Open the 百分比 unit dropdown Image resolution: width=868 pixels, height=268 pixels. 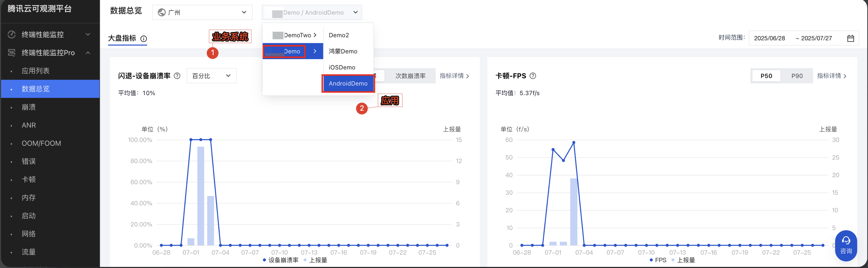[211, 76]
